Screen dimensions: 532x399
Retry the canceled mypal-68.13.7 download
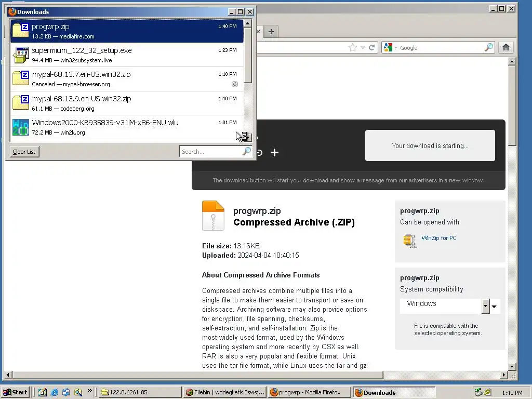(x=235, y=84)
